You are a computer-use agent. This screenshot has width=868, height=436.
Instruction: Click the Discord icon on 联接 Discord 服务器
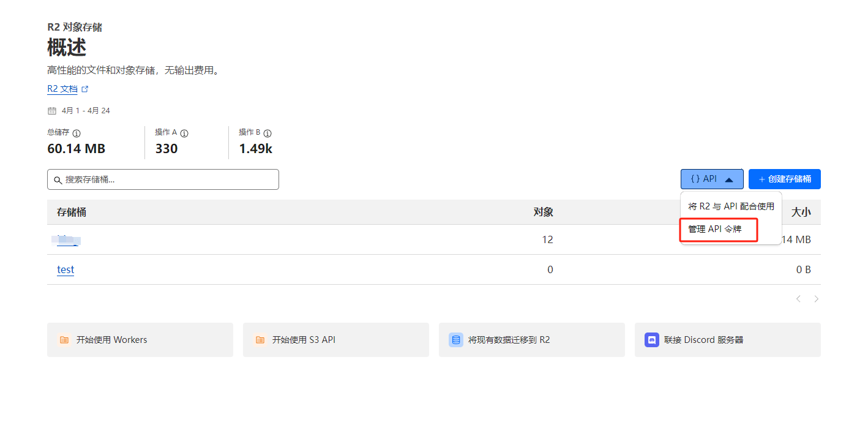coord(651,340)
